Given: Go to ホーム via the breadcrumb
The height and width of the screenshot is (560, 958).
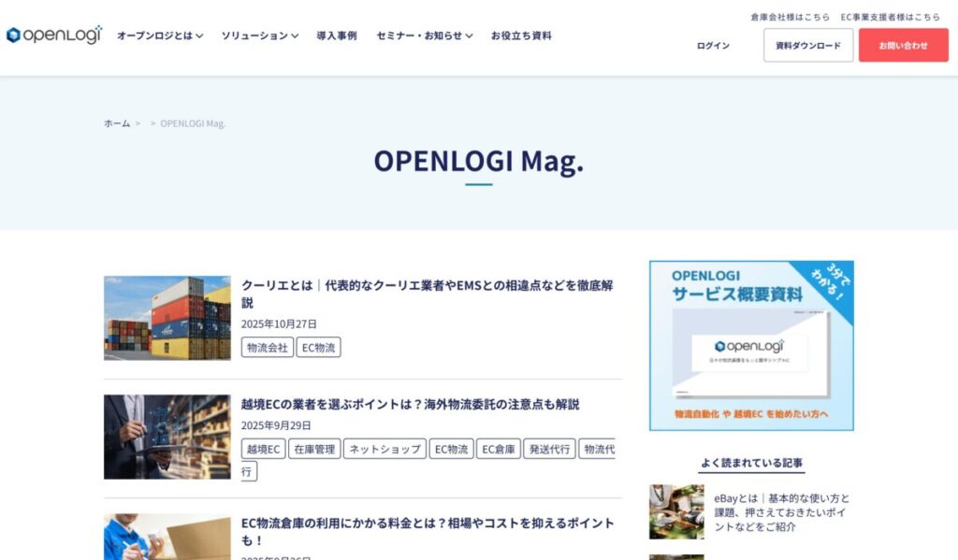Looking at the screenshot, I should tap(115, 122).
